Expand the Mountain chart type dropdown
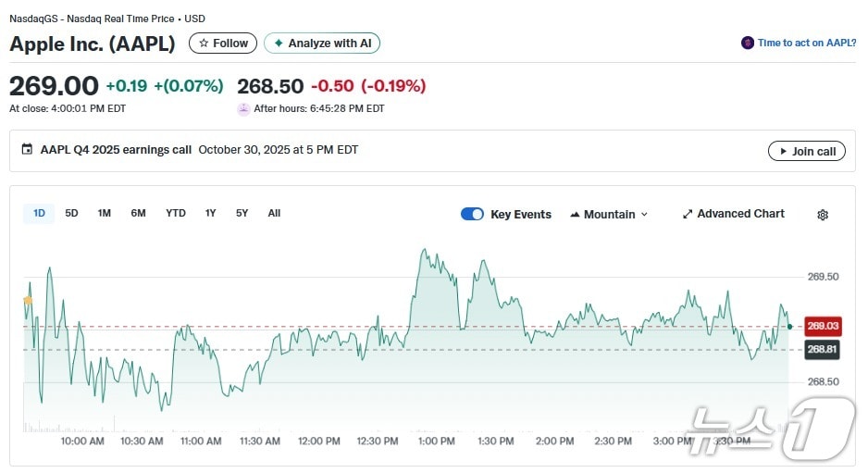The image size is (868, 473). (x=609, y=214)
